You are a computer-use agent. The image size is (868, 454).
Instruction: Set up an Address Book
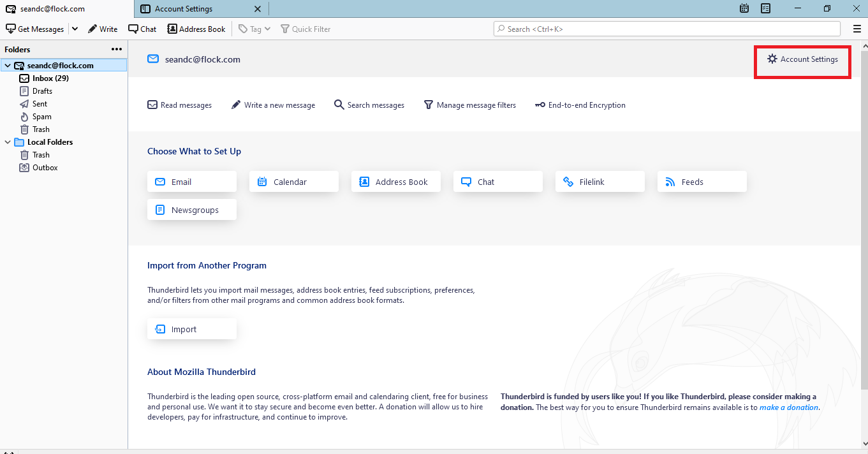coord(396,182)
